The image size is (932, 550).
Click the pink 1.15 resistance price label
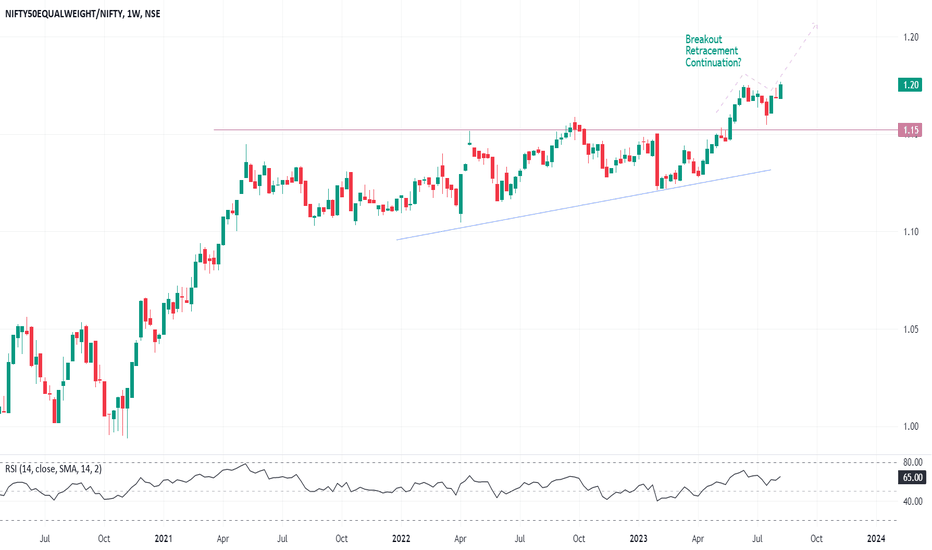(x=910, y=130)
